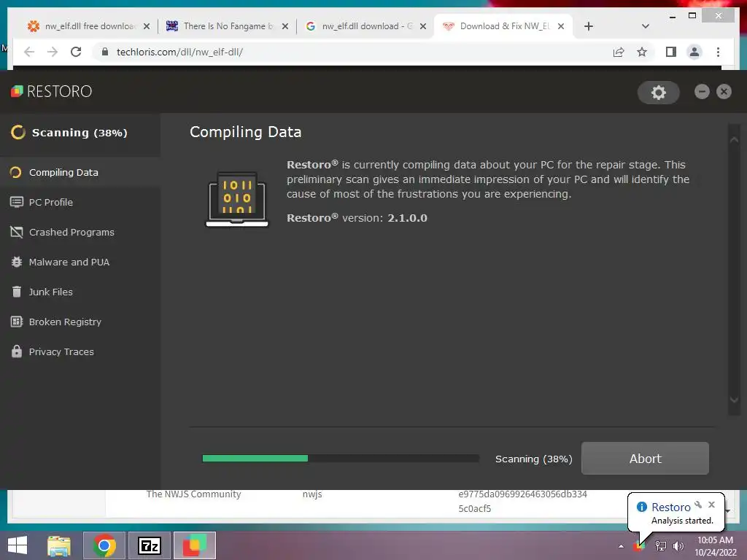Open Windows Start menu
747x560 pixels.
click(x=18, y=545)
